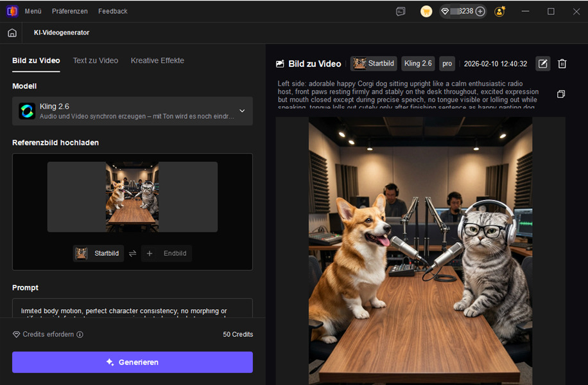The image size is (588, 385).
Task: Swap start and end image icon
Action: click(x=132, y=253)
